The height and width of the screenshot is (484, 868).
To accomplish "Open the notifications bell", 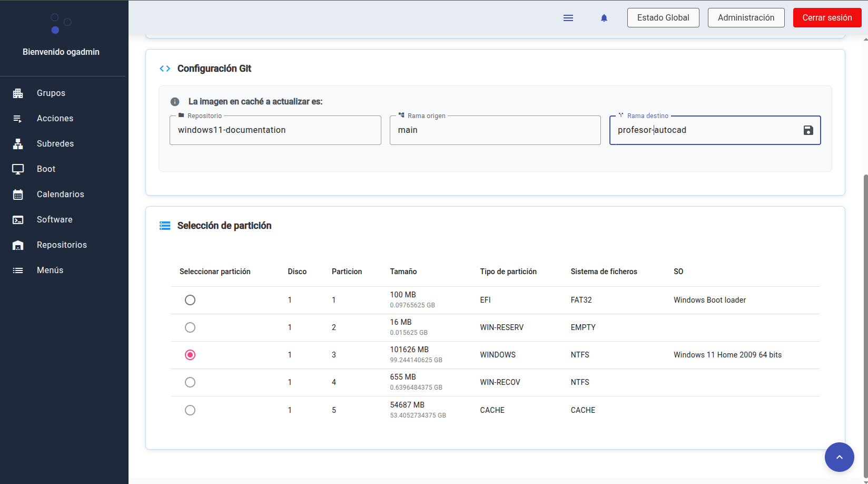I will [604, 18].
